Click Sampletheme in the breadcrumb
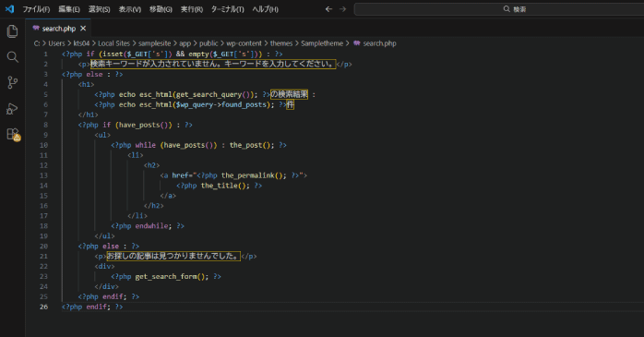 [x=322, y=43]
